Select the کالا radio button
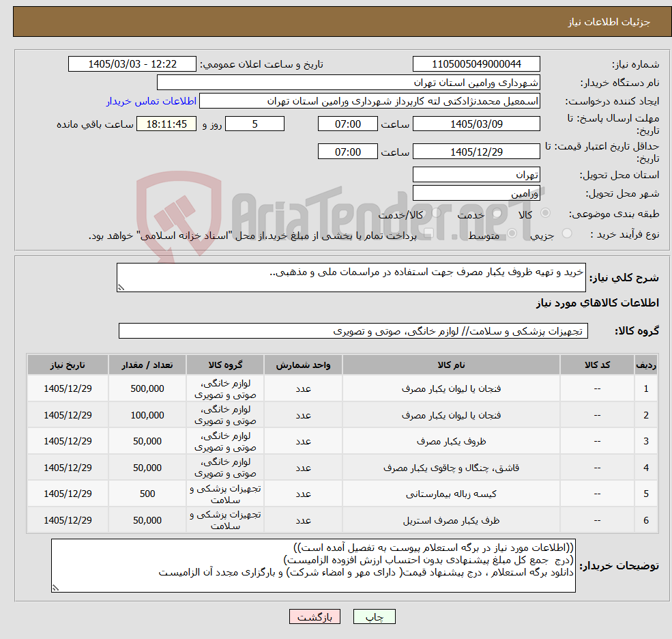 (546, 213)
